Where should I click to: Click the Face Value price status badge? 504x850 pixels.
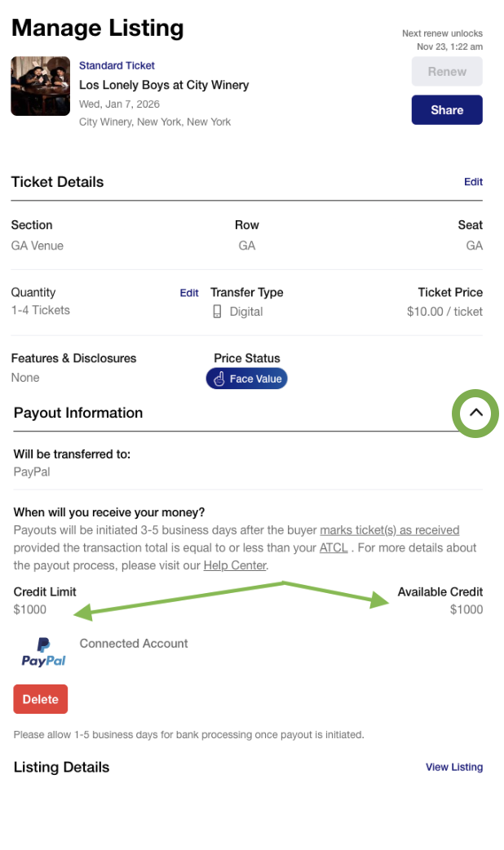[247, 379]
